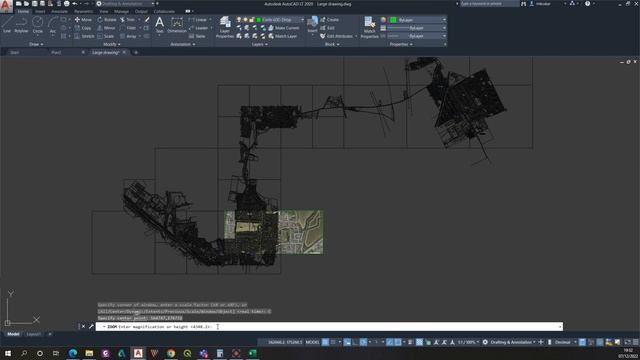Open Decimal units dropdown in status bar
The height and width of the screenshot is (360, 640).
click(565, 342)
